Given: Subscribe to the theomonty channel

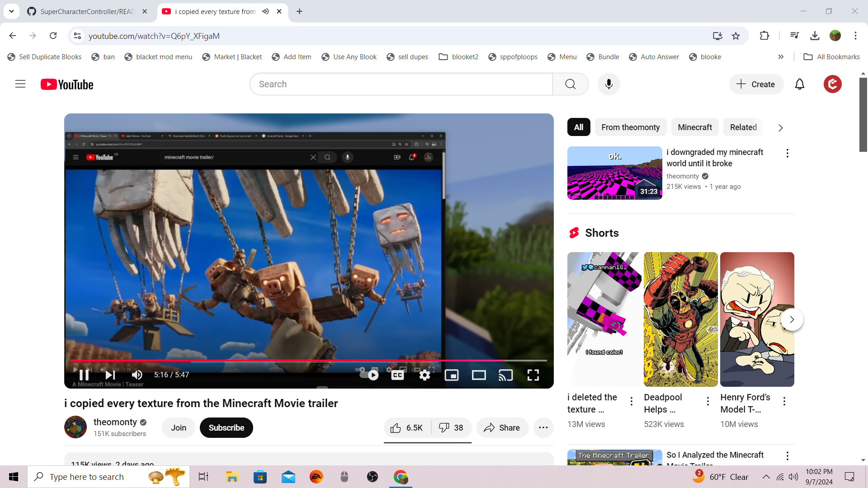Looking at the screenshot, I should point(226,427).
